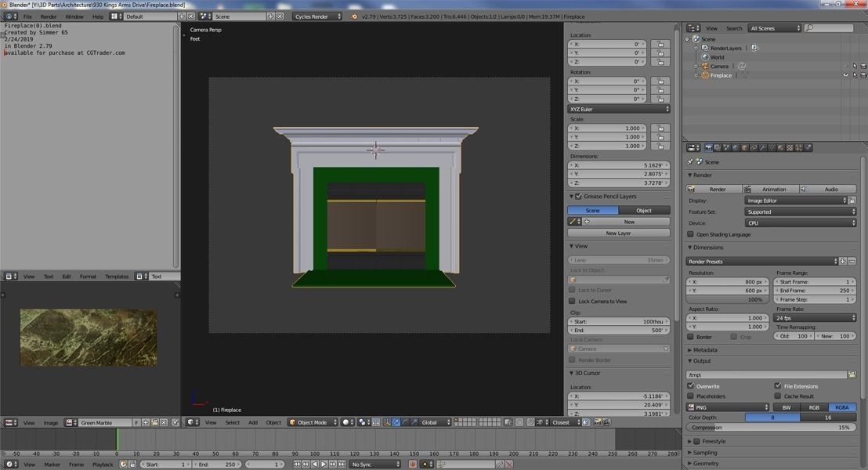The image size is (868, 470).
Task: Click the Camera object icon in outliner
Action: point(705,66)
